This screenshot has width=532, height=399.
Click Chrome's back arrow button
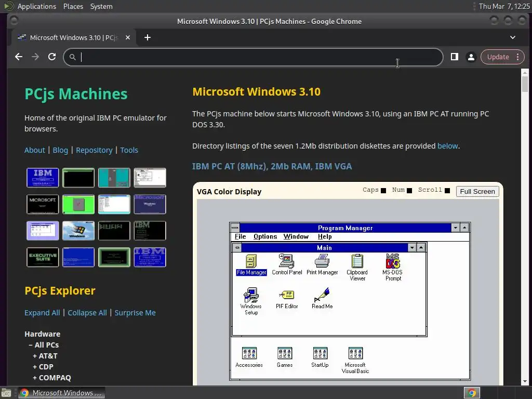pyautogui.click(x=19, y=57)
